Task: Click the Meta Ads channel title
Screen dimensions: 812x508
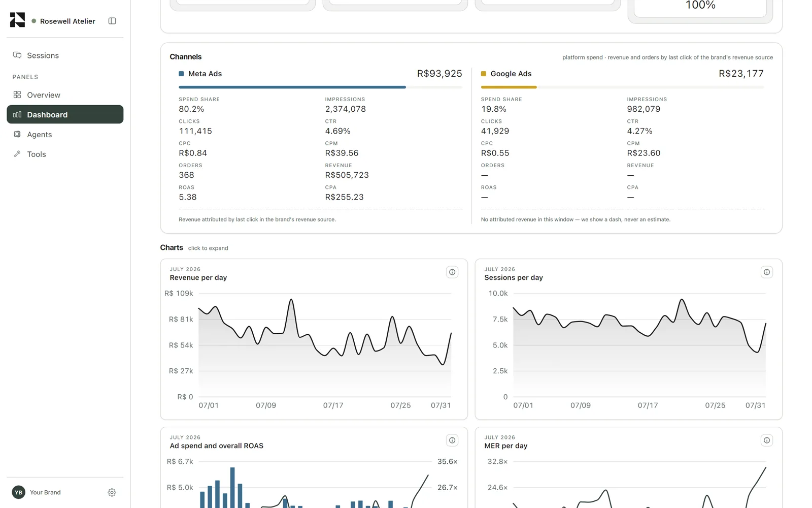Action: pyautogui.click(x=205, y=74)
